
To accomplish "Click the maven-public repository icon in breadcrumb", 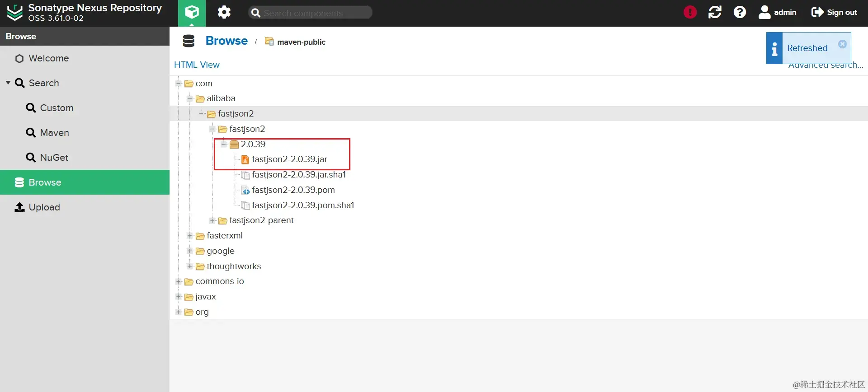I will (x=269, y=42).
